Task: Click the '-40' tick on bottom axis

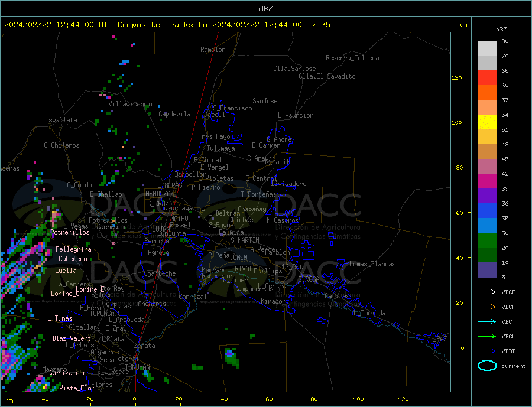Action: pyautogui.click(x=43, y=399)
